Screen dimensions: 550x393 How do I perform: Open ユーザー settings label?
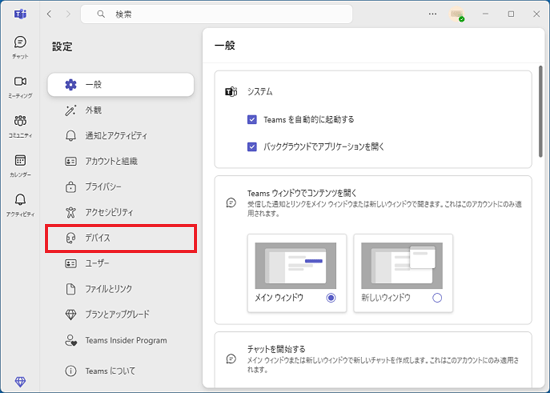point(97,263)
